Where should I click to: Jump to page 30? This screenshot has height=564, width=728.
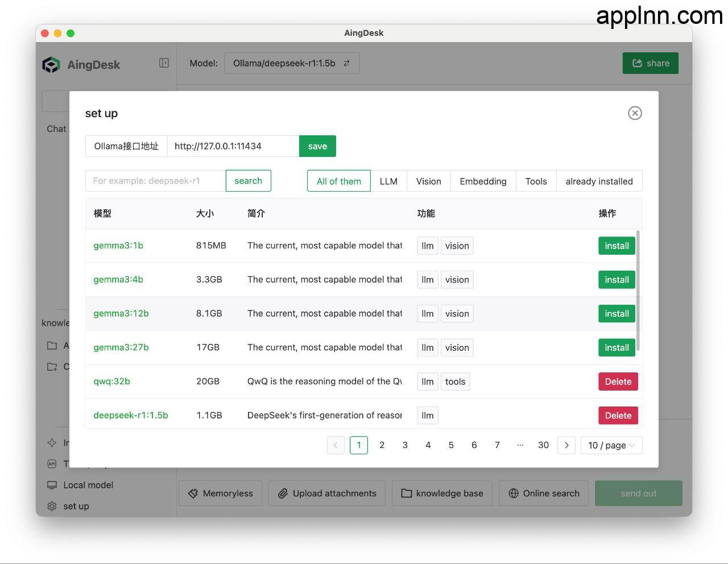tap(543, 445)
